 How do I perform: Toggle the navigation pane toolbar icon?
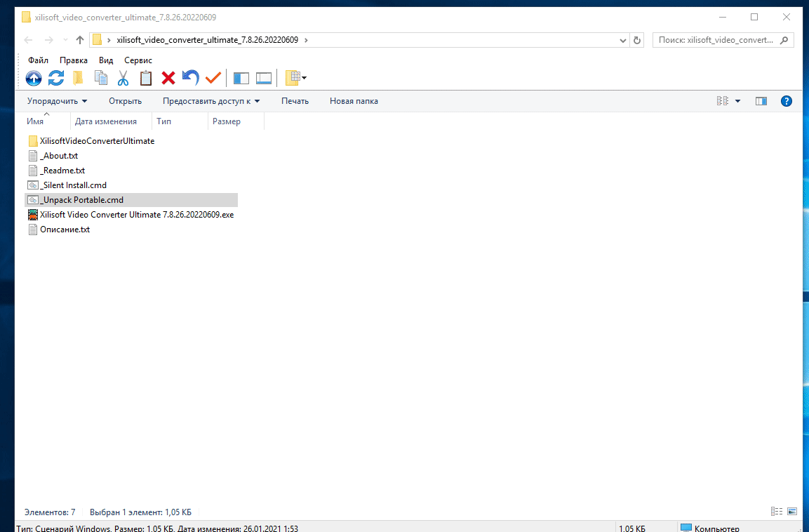tap(241, 78)
